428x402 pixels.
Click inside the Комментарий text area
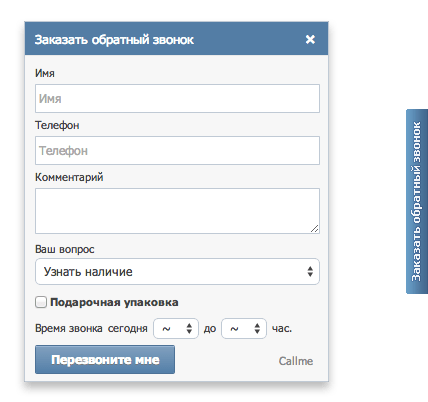pyautogui.click(x=177, y=211)
